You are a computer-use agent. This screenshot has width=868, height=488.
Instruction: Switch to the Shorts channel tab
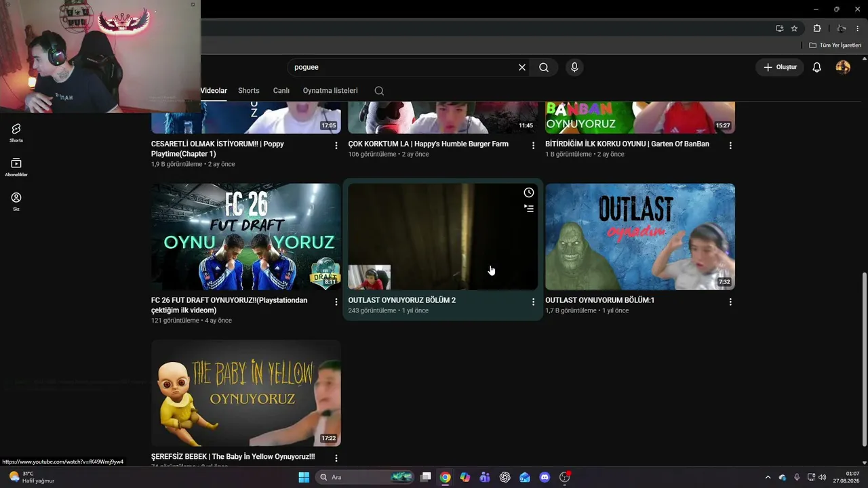249,91
